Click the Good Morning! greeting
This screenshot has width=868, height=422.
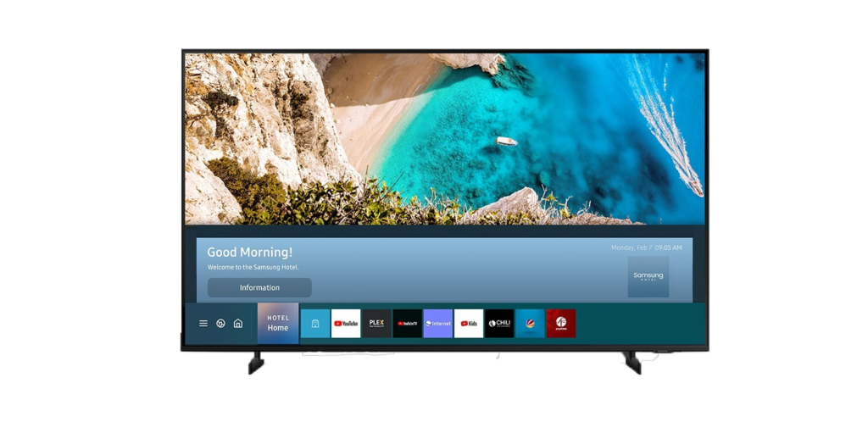250,253
